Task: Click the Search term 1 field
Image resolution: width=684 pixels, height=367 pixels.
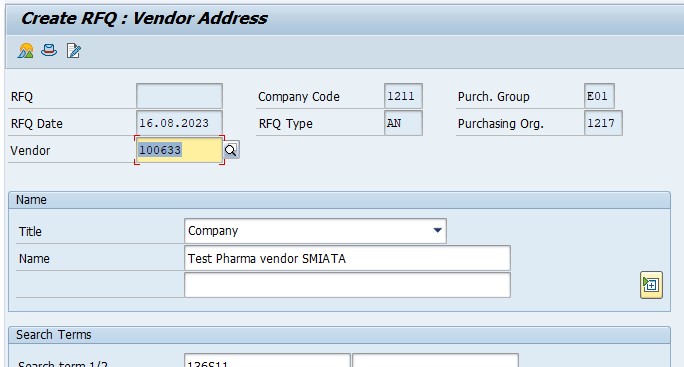Action: point(267,361)
